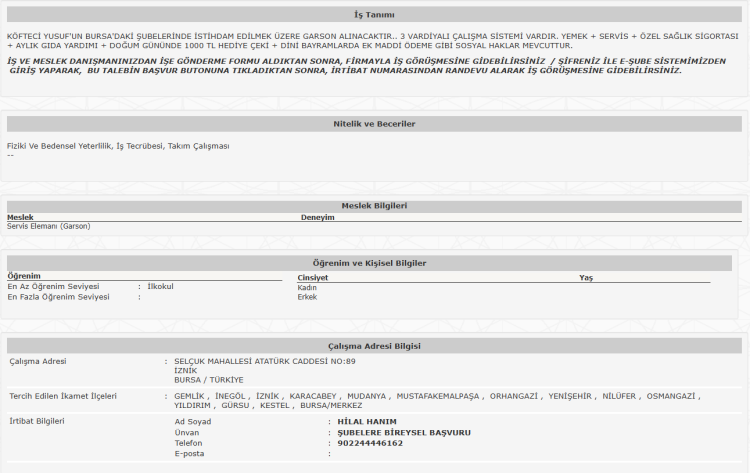Click the Fiziki Ve Bedensel Yeterlilik text

[118, 146]
